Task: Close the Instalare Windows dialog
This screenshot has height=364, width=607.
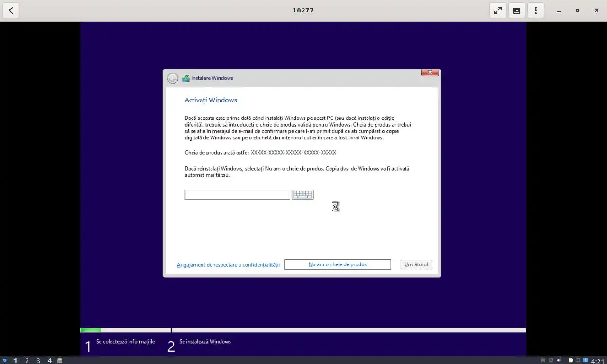Action: pyautogui.click(x=430, y=73)
